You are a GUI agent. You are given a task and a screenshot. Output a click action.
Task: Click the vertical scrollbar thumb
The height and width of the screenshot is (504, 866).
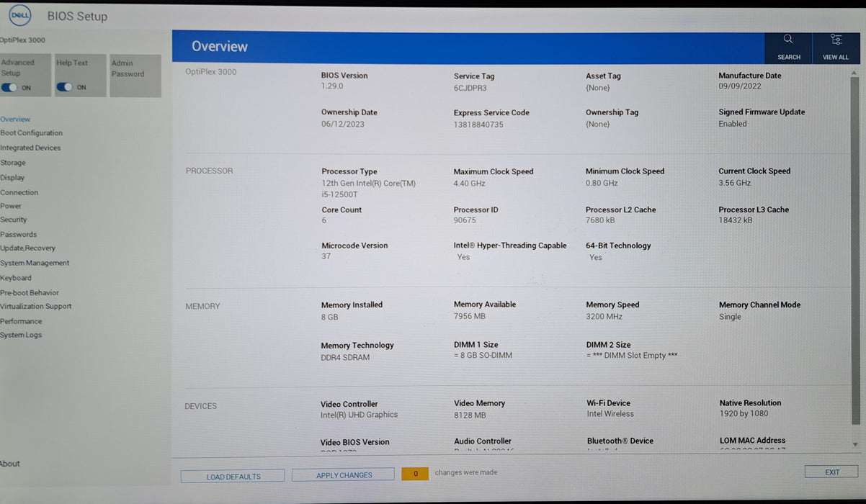pyautogui.click(x=855, y=245)
